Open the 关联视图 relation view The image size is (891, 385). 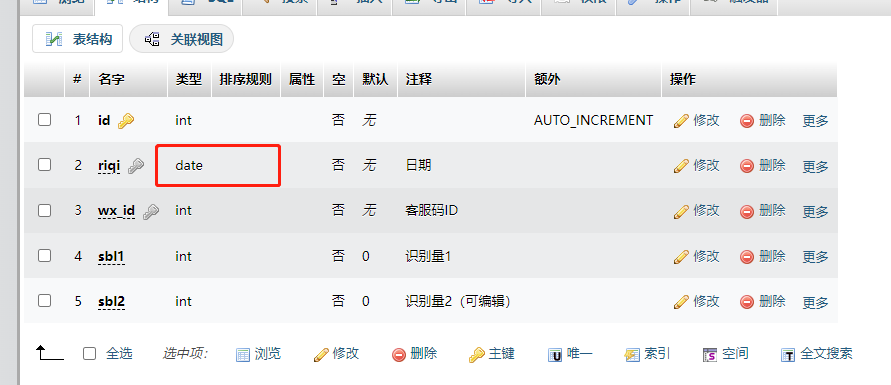pyautogui.click(x=182, y=39)
